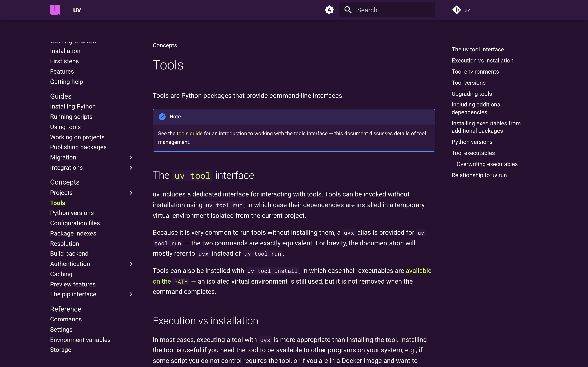This screenshot has width=588, height=367.
Task: Toggle the color theme brightness icon
Action: pyautogui.click(x=329, y=10)
